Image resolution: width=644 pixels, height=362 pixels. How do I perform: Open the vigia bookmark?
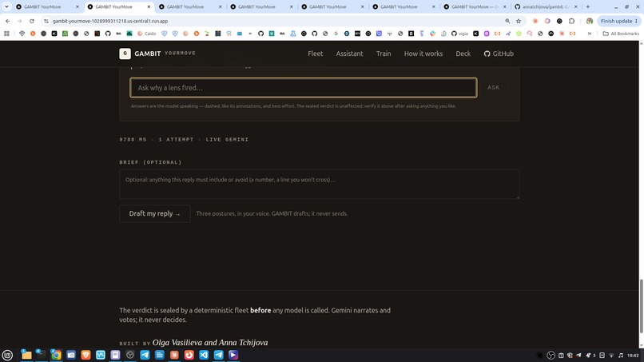(459, 34)
